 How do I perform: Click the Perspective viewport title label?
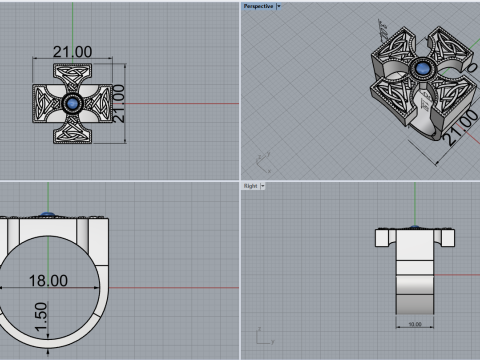[258, 6]
